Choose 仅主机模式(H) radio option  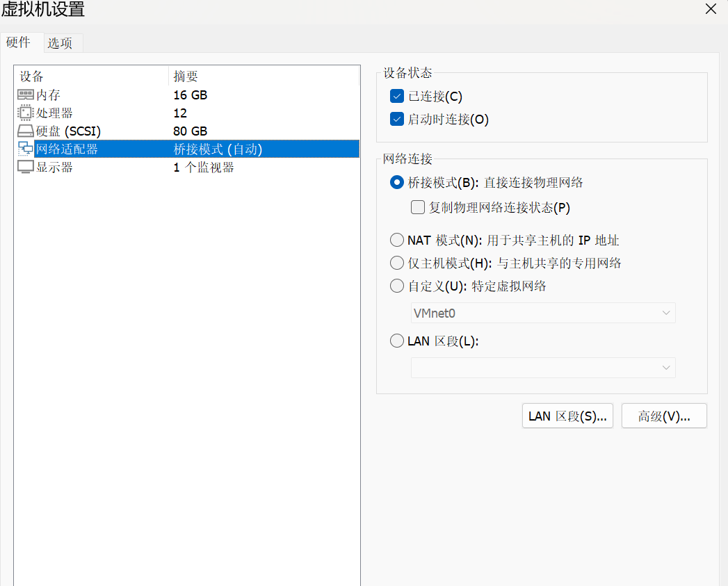tap(397, 263)
